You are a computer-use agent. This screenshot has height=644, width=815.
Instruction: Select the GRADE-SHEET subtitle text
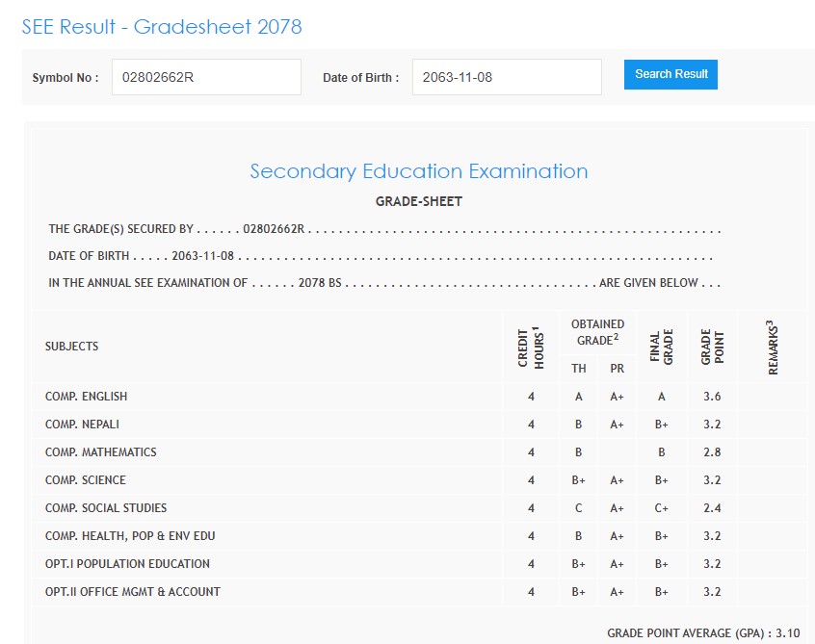tap(418, 201)
